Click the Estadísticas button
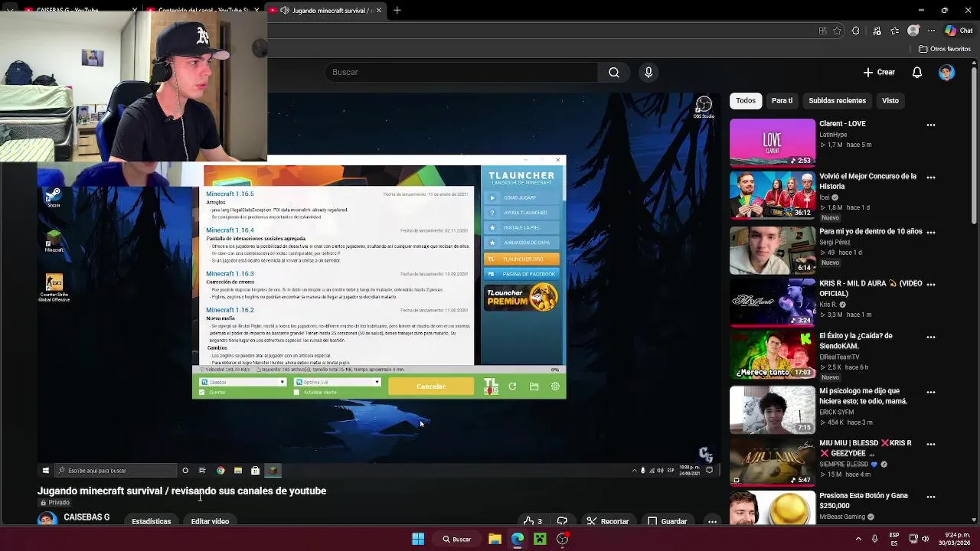 coord(152,521)
